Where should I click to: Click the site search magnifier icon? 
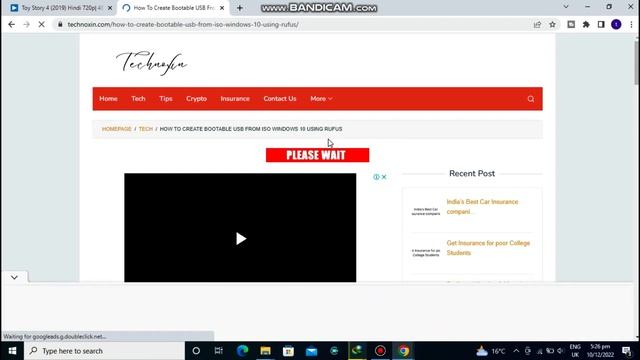pos(531,99)
